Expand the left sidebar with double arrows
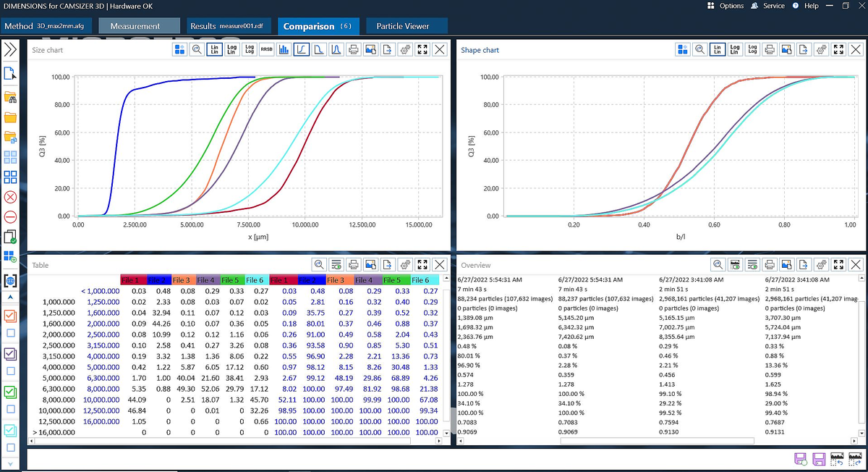 pos(9,51)
